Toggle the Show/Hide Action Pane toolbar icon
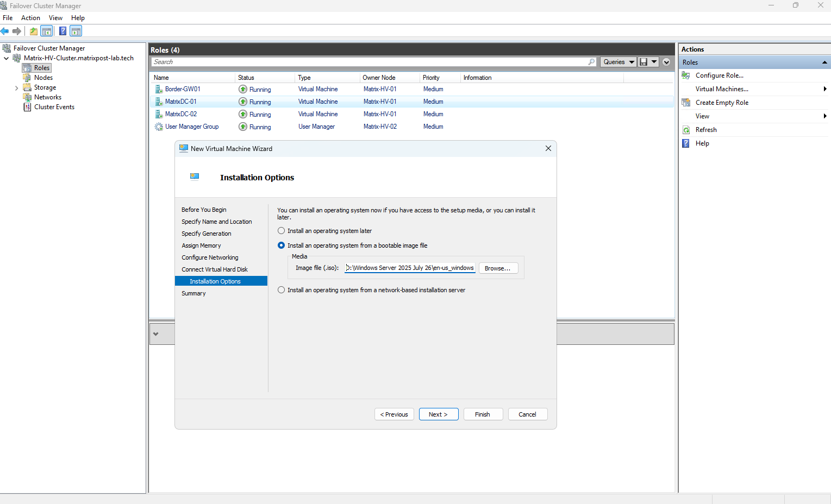Image resolution: width=831 pixels, height=504 pixels. click(76, 31)
